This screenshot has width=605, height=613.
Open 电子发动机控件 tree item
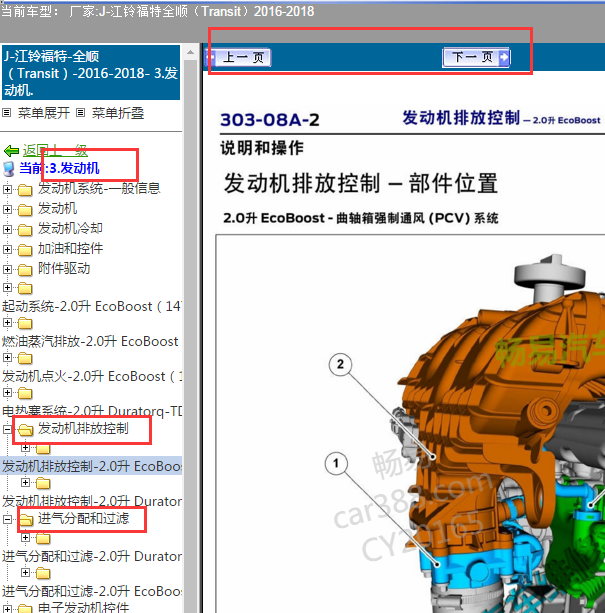tap(83, 607)
